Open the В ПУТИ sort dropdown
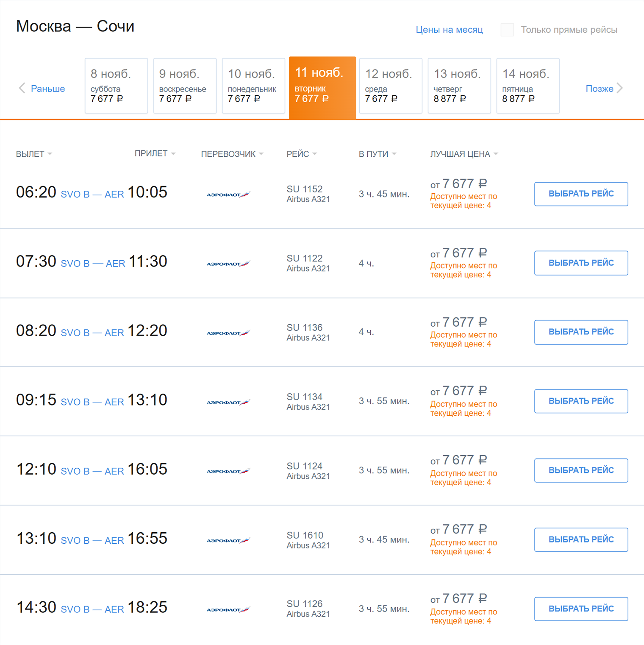Screen dimensions: 644x645 coord(377,154)
